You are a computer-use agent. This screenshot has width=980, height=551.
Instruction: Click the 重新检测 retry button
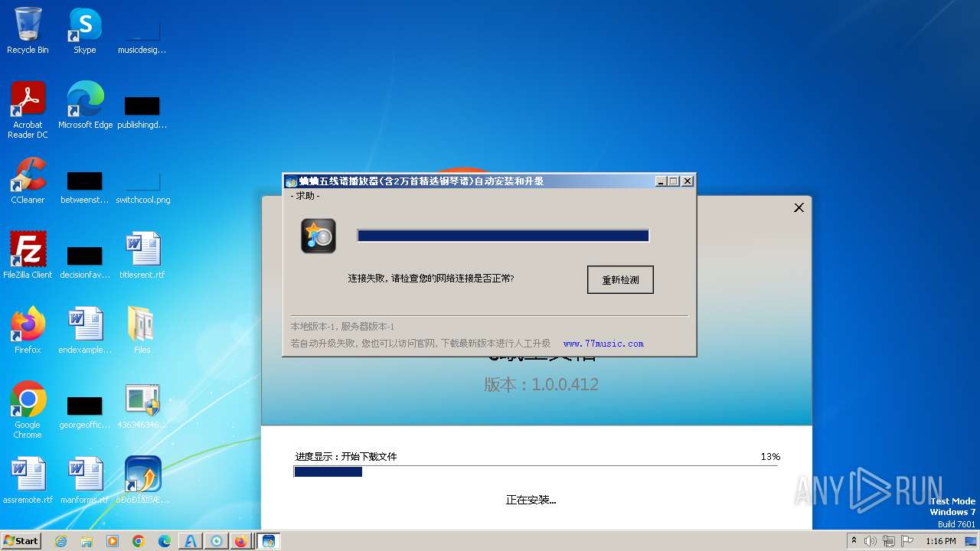pyautogui.click(x=620, y=280)
